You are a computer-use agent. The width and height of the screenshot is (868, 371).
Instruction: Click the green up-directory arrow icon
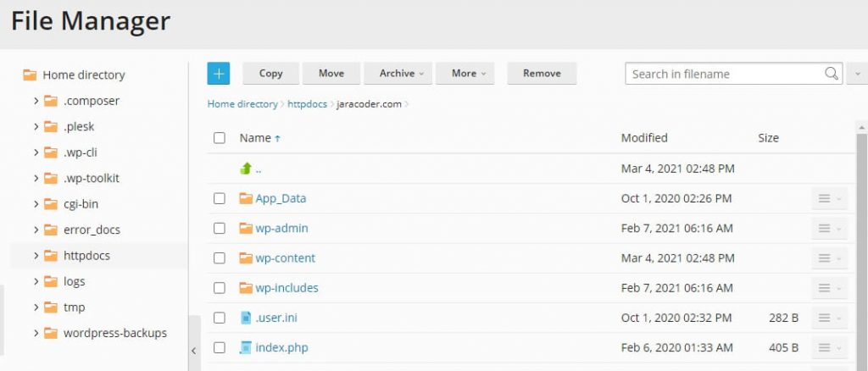pos(246,169)
